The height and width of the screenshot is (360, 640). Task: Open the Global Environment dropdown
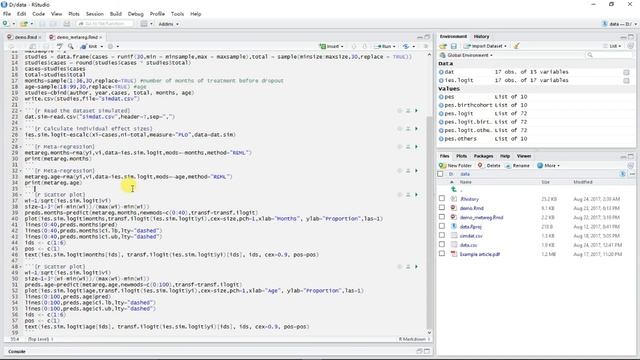(x=467, y=55)
